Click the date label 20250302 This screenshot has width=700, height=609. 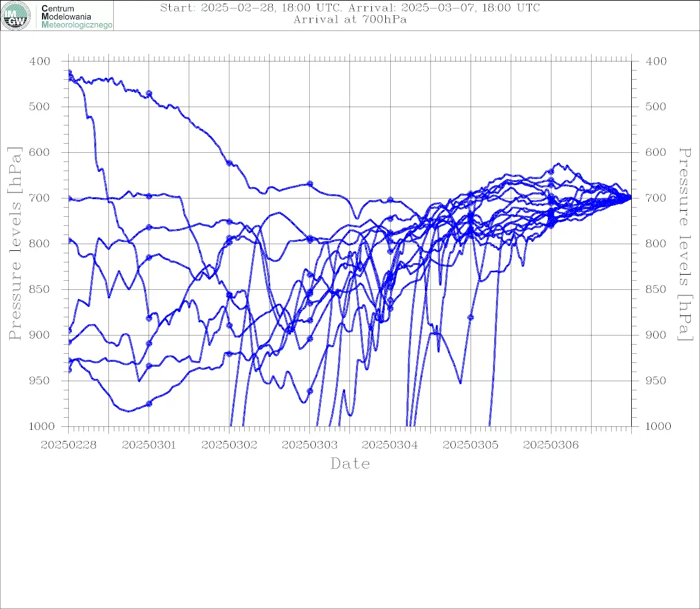[x=229, y=445]
